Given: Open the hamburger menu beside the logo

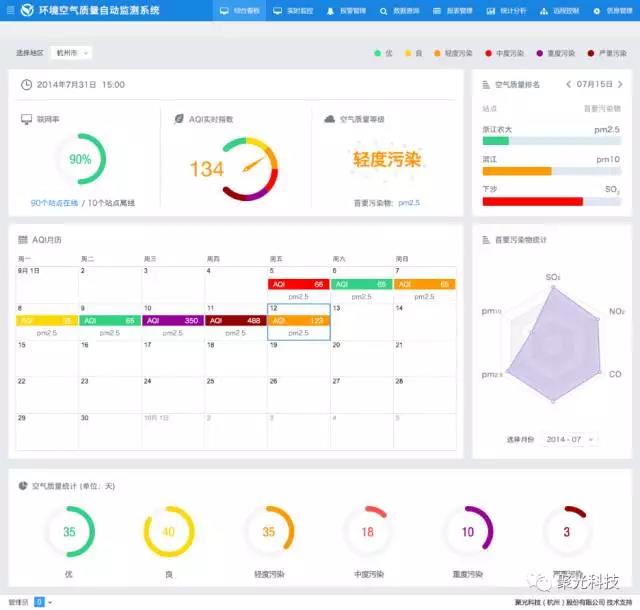Looking at the screenshot, I should [x=11, y=10].
